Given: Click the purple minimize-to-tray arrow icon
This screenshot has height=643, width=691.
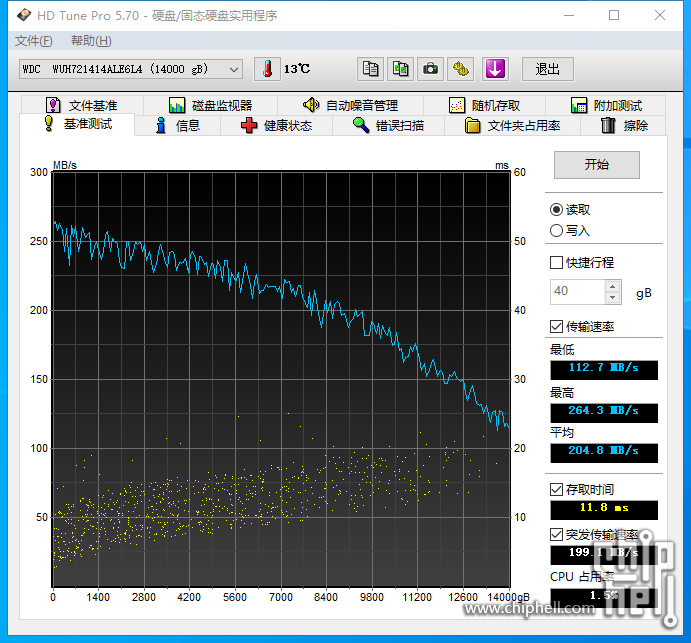Looking at the screenshot, I should pos(495,69).
